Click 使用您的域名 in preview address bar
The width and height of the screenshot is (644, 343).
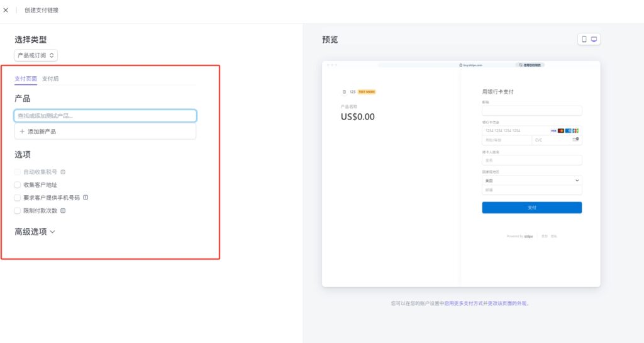(530, 65)
